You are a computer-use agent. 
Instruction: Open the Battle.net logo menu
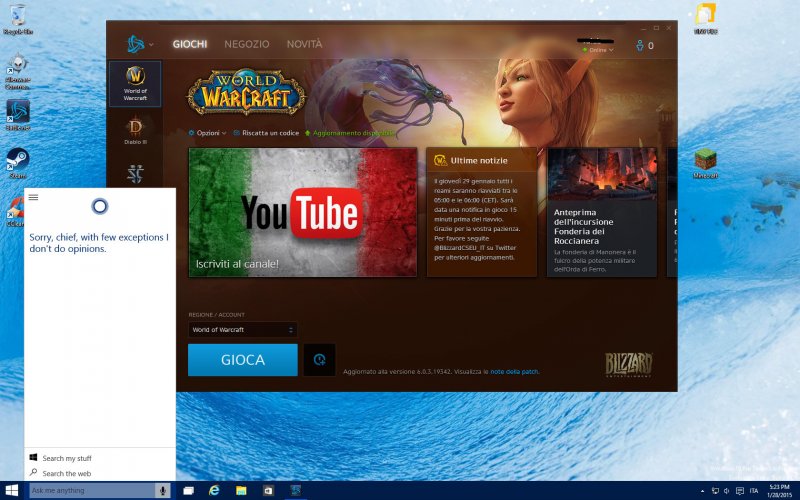(140, 44)
